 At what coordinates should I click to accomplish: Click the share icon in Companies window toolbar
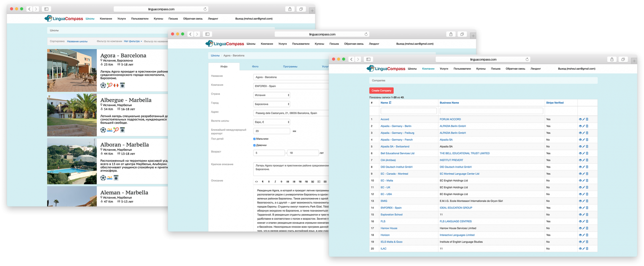click(612, 59)
